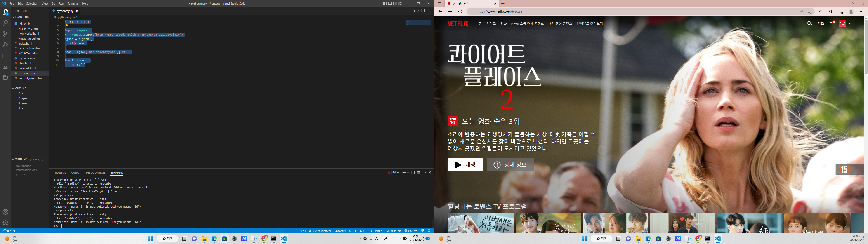Toggle the VS Code primary side bar layout

coord(385,3)
